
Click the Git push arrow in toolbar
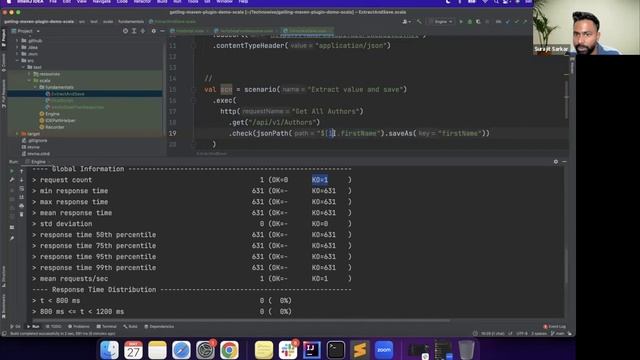[x=525, y=22]
